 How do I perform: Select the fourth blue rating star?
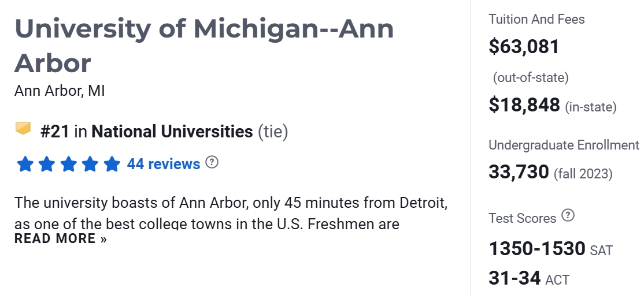(90, 165)
